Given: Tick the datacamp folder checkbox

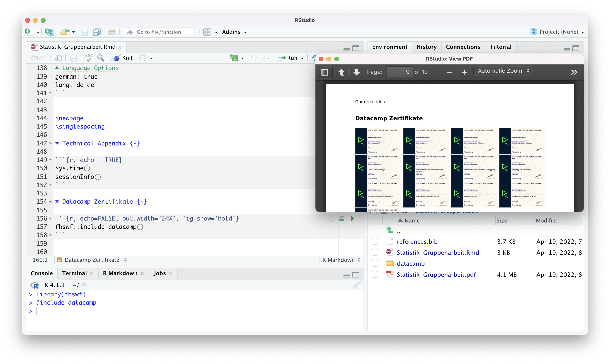Looking at the screenshot, I should pyautogui.click(x=375, y=263).
